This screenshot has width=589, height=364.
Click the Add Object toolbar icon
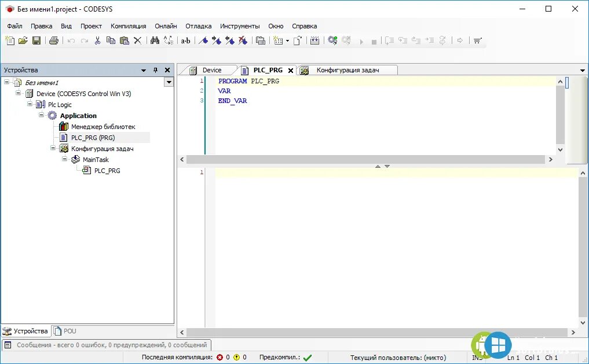coord(278,41)
